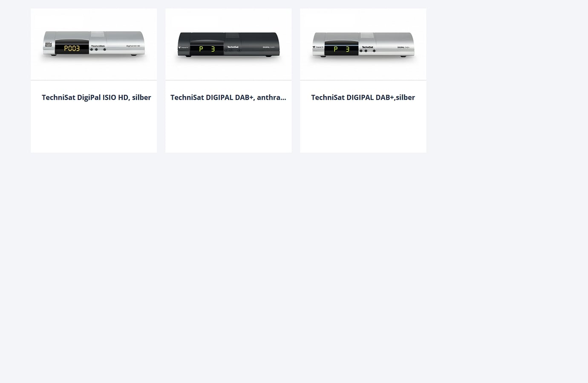Click the front buttons of the silver DAB+ receiver
The height and width of the screenshot is (383, 588).
coord(367,51)
